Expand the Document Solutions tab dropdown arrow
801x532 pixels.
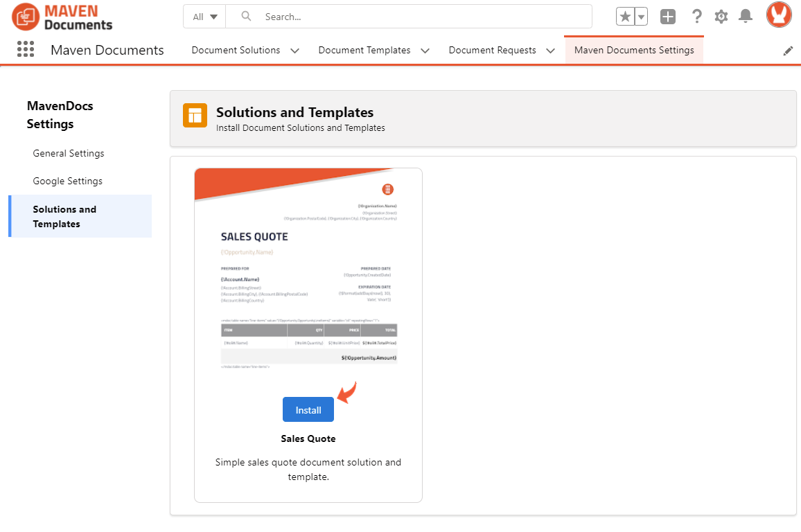[x=294, y=51]
